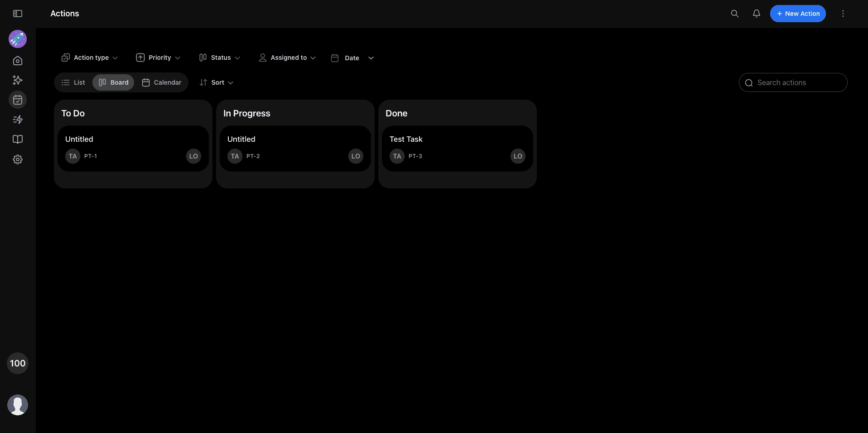Click the Search actions input field

(793, 82)
